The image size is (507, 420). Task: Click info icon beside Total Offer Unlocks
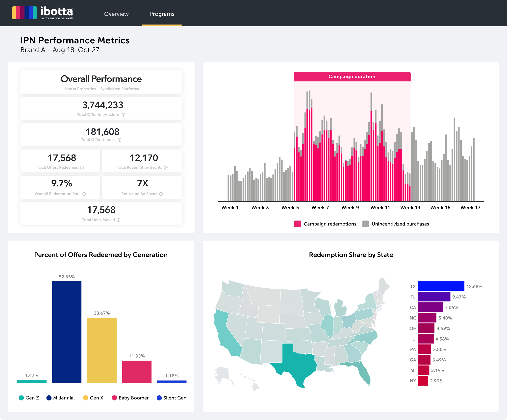120,140
